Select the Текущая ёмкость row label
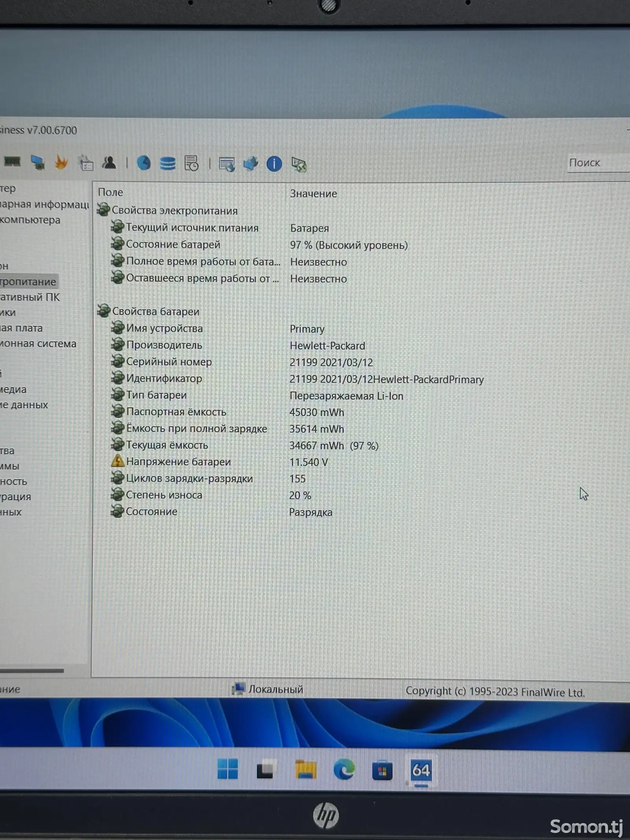630x840 pixels. (167, 445)
